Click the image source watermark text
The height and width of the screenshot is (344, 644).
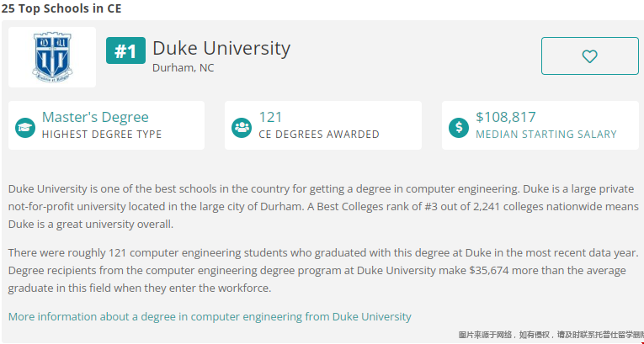[551, 334]
